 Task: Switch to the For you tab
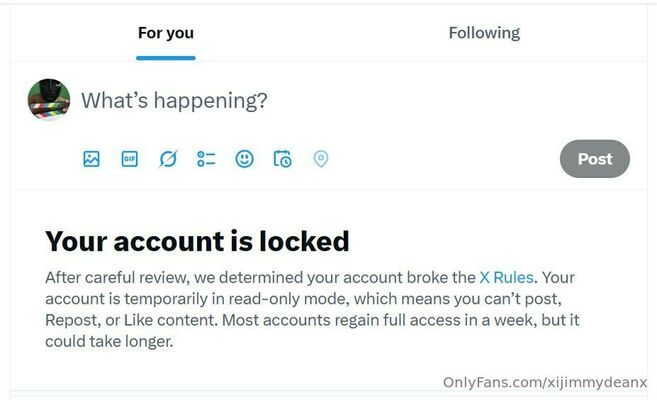pos(166,33)
